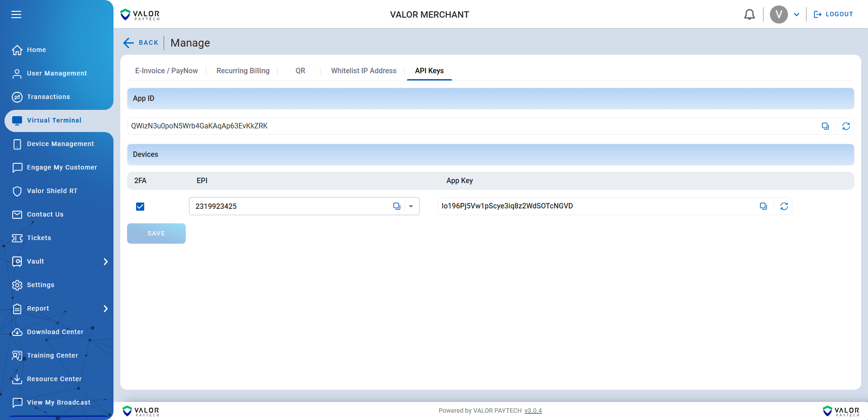Click the Training Center icon
This screenshot has width=868, height=420.
pos(17,355)
